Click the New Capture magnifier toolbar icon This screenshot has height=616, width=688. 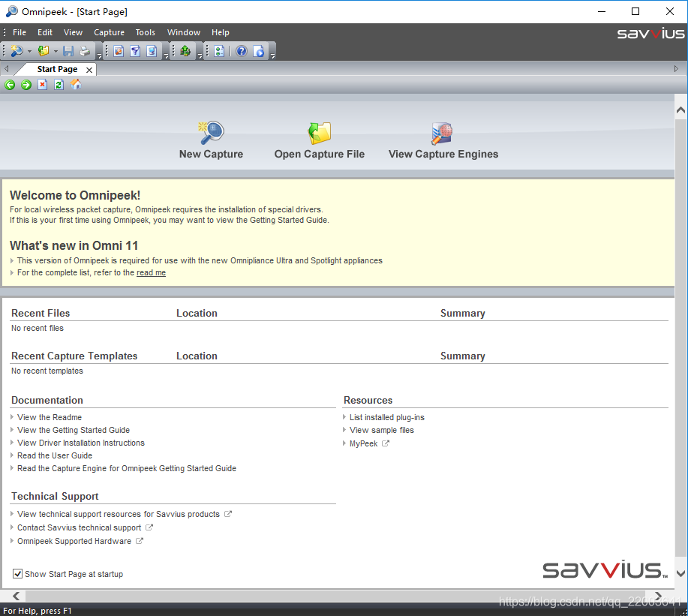17,51
